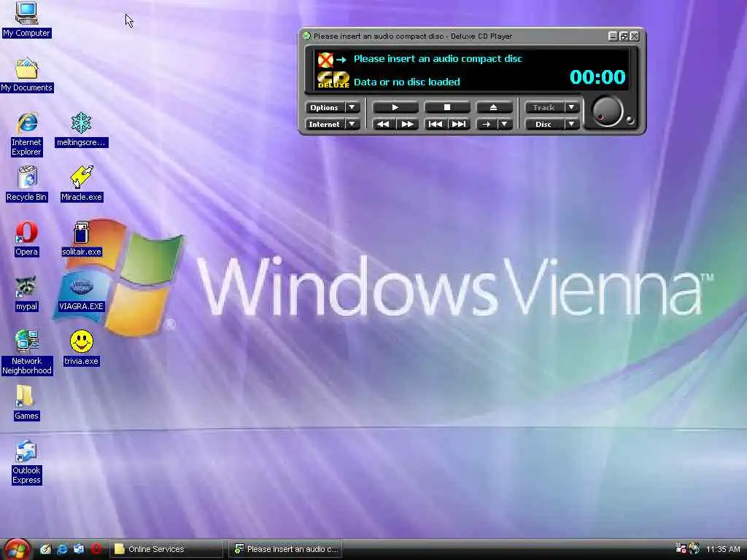Image resolution: width=747 pixels, height=560 pixels.
Task: Minimize the Deluxe CD Player window
Action: tap(613, 36)
